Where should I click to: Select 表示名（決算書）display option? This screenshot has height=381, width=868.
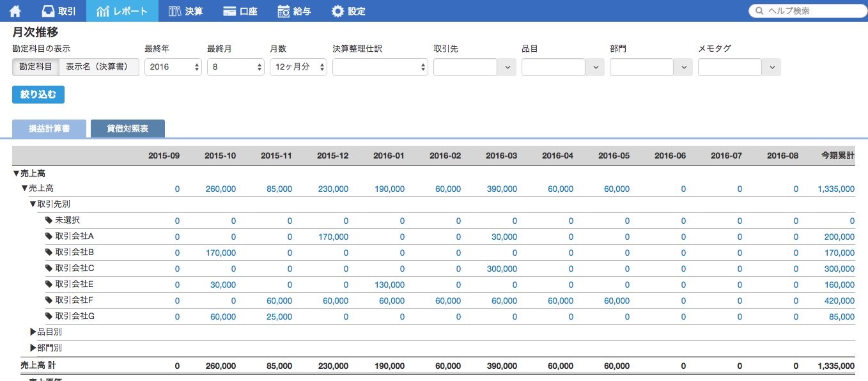(99, 67)
